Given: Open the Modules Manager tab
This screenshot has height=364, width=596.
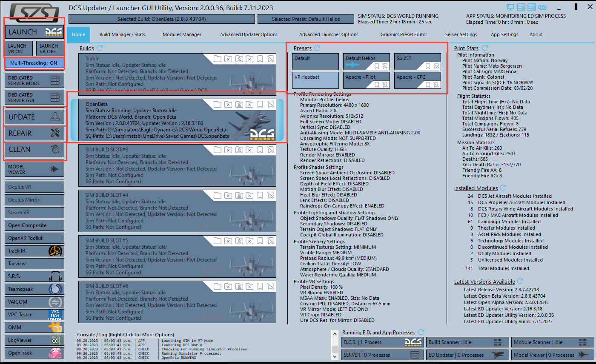Looking at the screenshot, I should (x=182, y=34).
